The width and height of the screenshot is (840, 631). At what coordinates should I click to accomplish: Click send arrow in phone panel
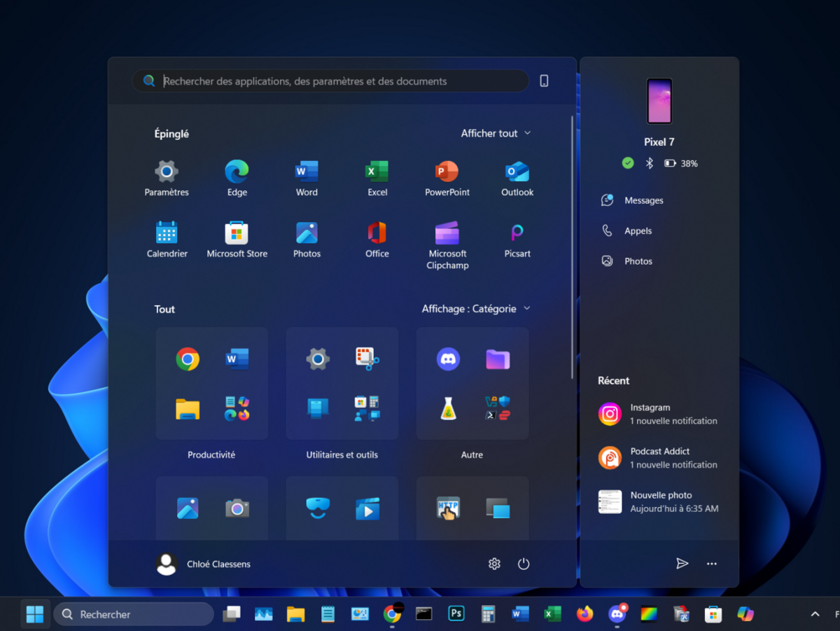682,564
